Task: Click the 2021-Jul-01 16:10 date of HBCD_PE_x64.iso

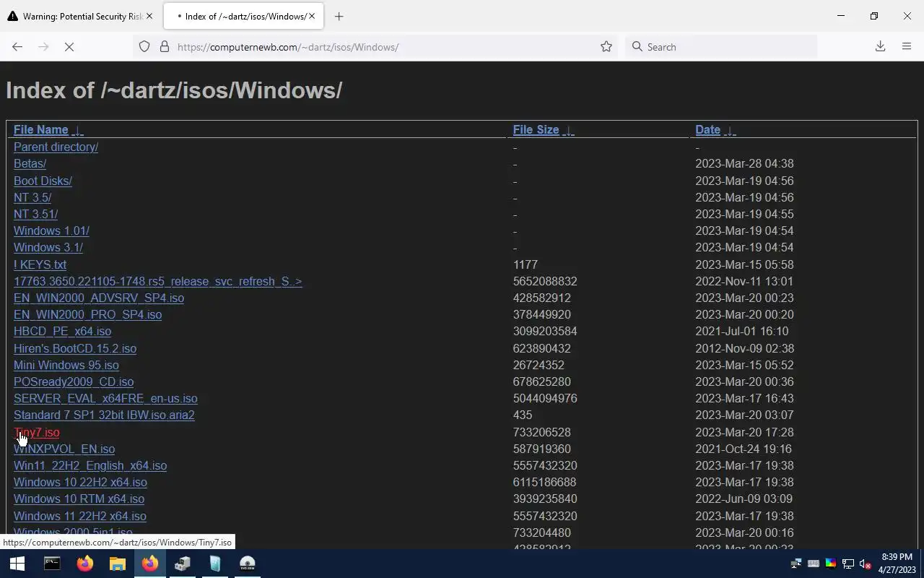Action: pyautogui.click(x=742, y=332)
